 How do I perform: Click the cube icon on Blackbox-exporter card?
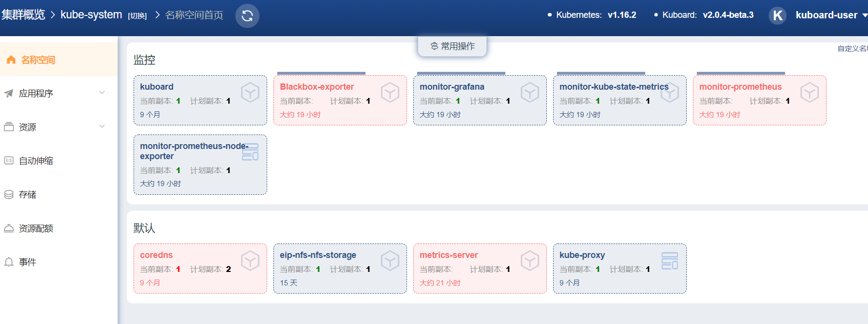390,92
